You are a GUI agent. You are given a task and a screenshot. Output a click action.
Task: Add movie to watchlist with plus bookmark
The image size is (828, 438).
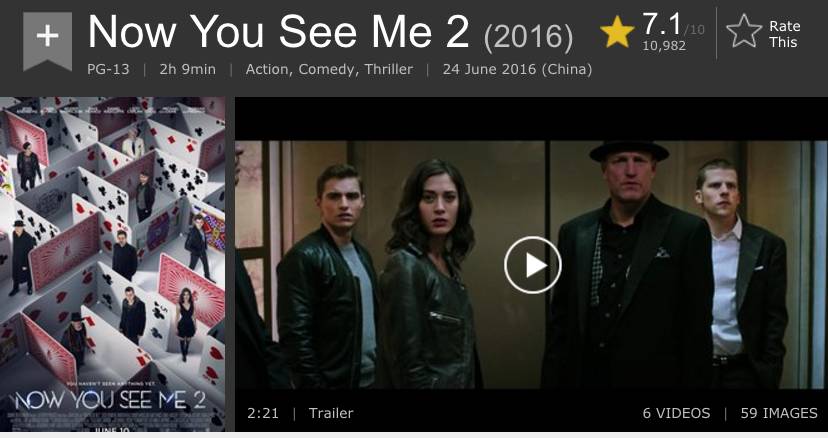coord(48,41)
